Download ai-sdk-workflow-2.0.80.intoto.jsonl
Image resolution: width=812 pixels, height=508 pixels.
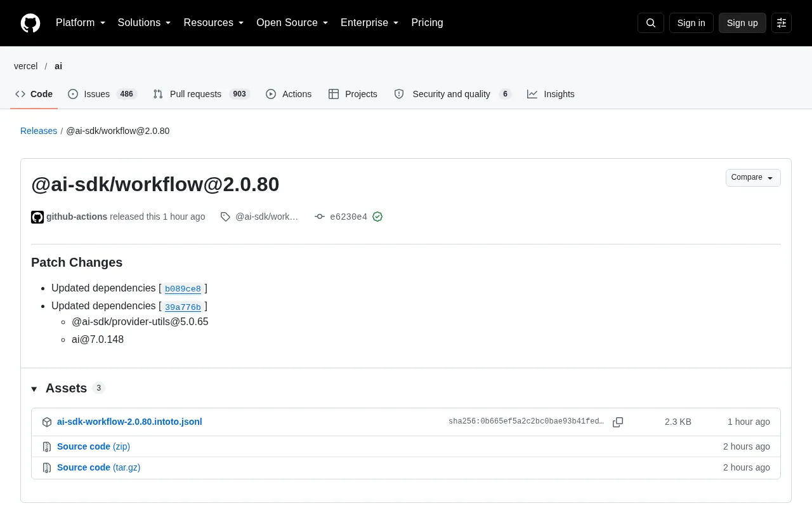pos(129,422)
